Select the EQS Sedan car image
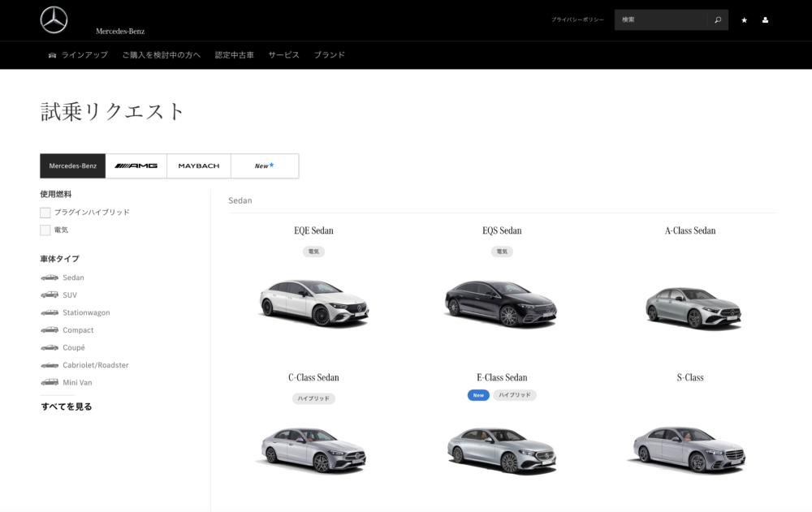 point(501,303)
